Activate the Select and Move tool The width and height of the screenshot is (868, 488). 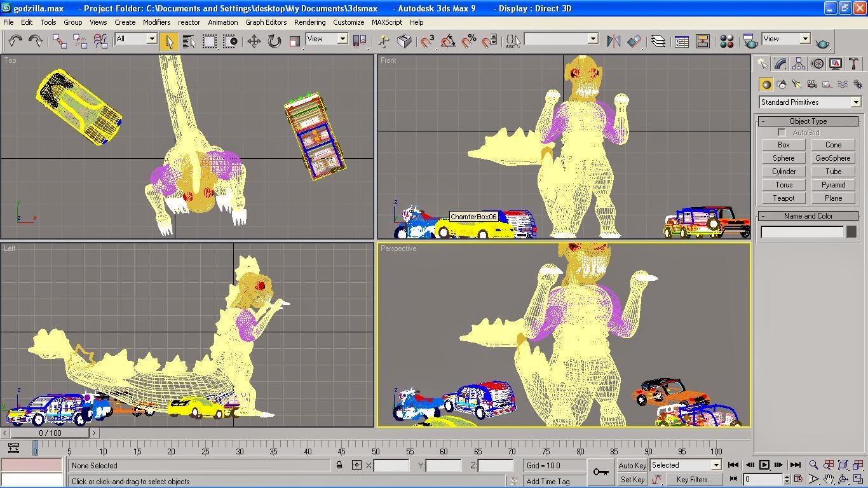point(254,41)
